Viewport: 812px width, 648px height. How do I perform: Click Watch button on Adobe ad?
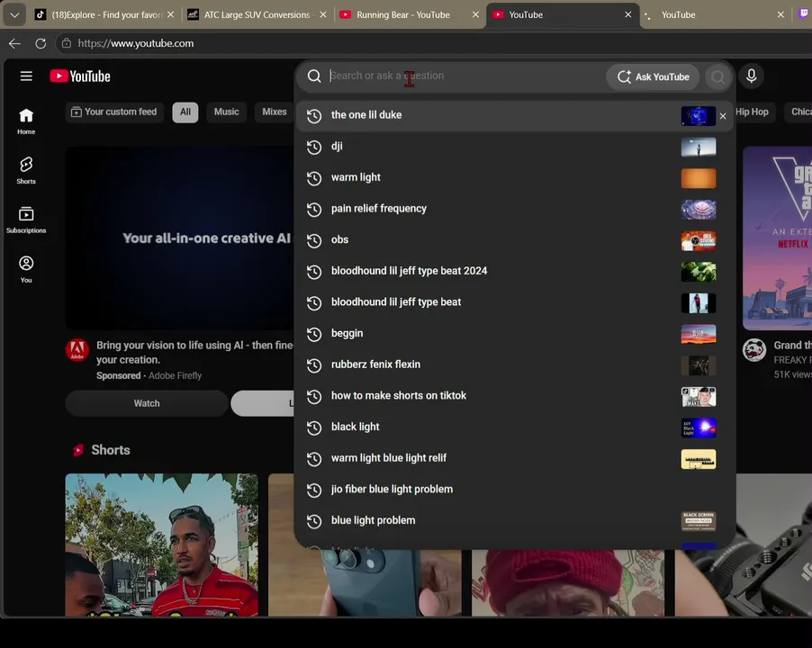(x=147, y=403)
